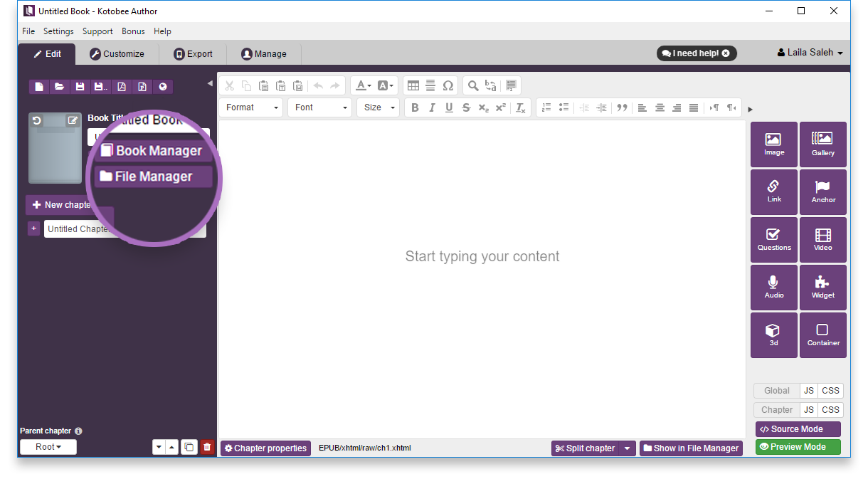The height and width of the screenshot is (484, 868).
Task: Toggle italic text formatting
Action: pyautogui.click(x=432, y=107)
